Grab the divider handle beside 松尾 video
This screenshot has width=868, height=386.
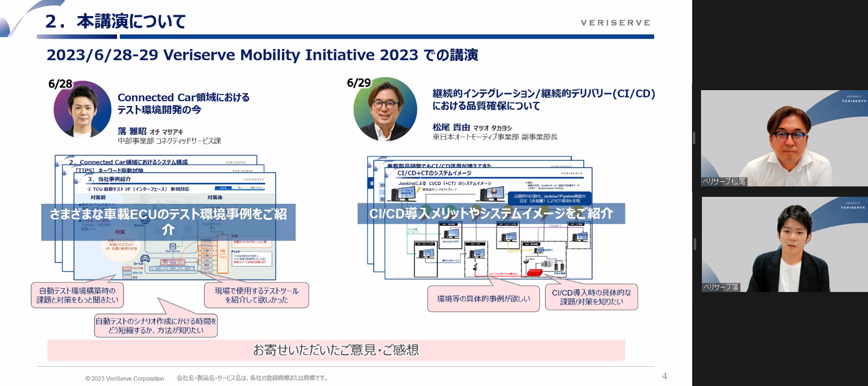[694, 138]
